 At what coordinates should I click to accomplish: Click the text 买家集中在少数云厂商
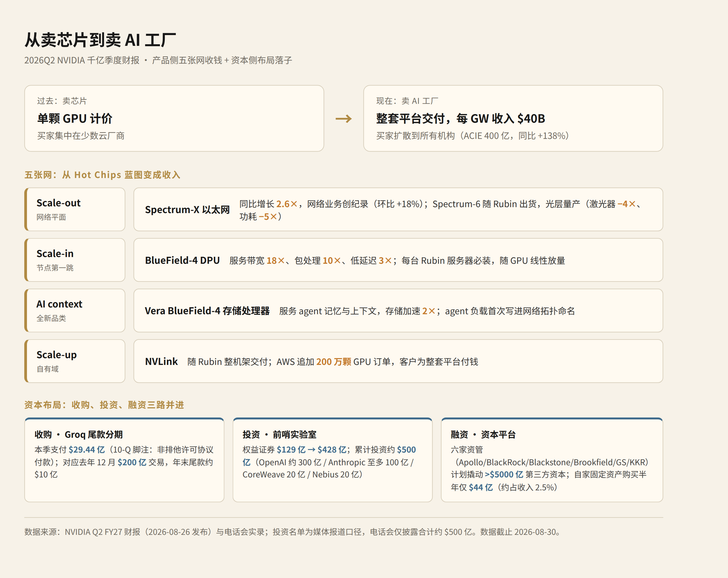tap(81, 136)
